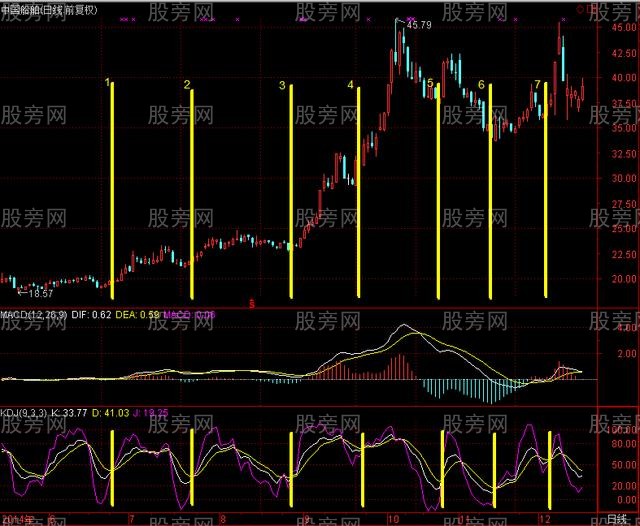Screen dimensions: 640x526
Task: Click the 2014年 label on the time axis
Action: pyautogui.click(x=17, y=519)
